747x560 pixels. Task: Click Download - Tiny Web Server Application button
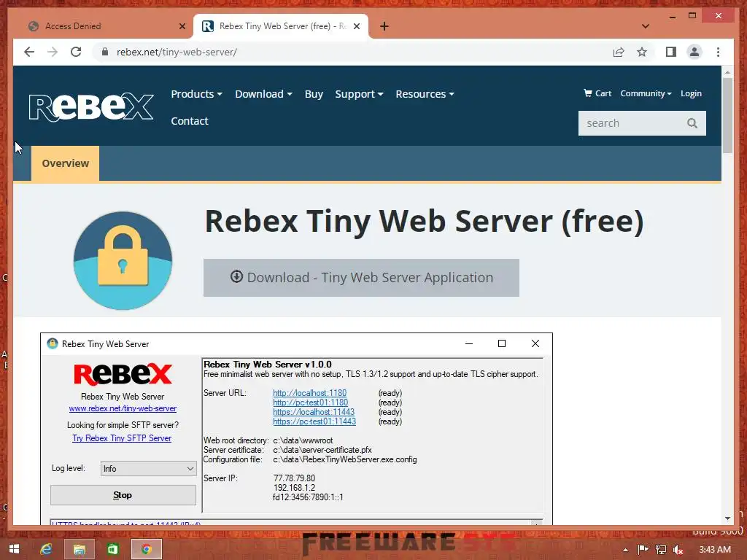(361, 278)
